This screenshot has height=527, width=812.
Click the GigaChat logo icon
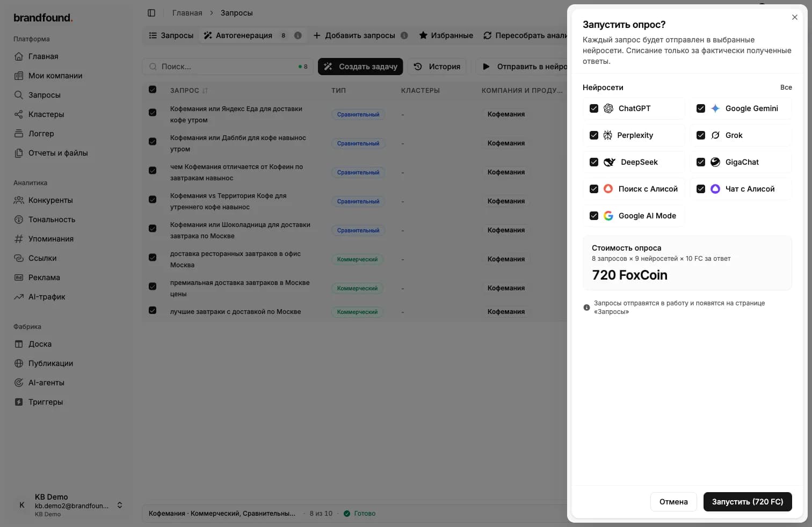coord(715,162)
